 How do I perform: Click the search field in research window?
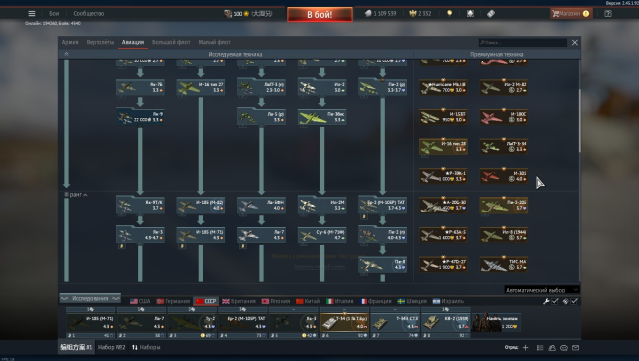522,42
